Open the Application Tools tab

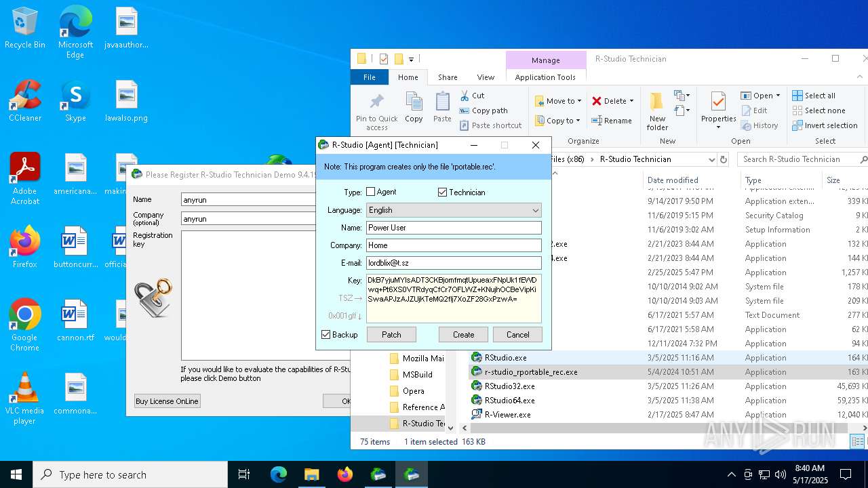coord(545,77)
